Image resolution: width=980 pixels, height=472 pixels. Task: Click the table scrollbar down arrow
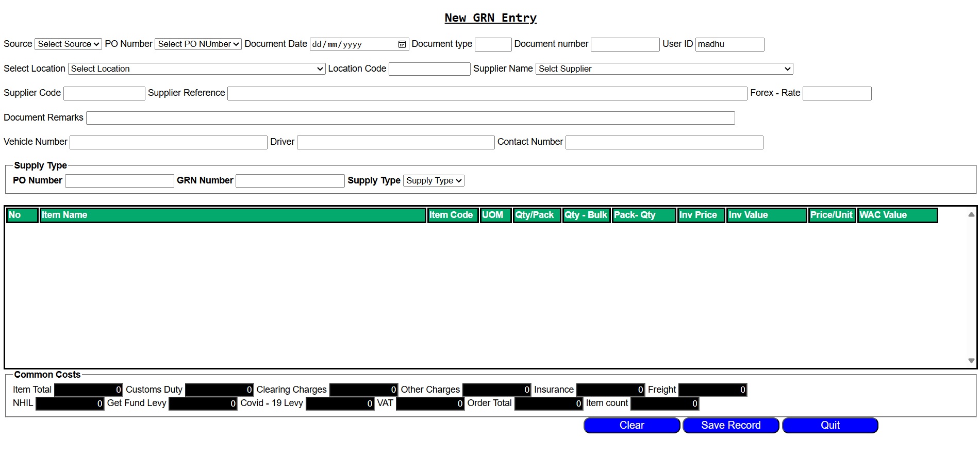pos(971,361)
